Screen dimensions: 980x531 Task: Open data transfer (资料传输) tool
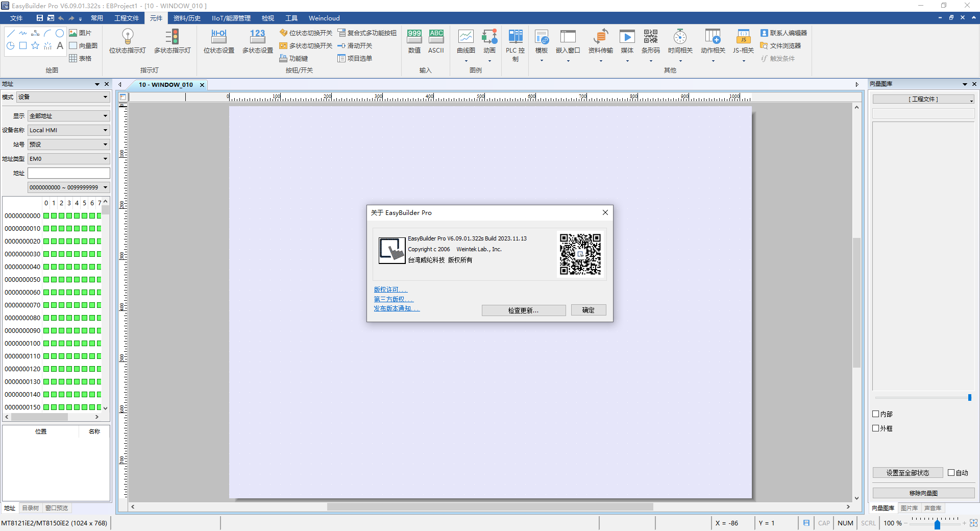(601, 45)
